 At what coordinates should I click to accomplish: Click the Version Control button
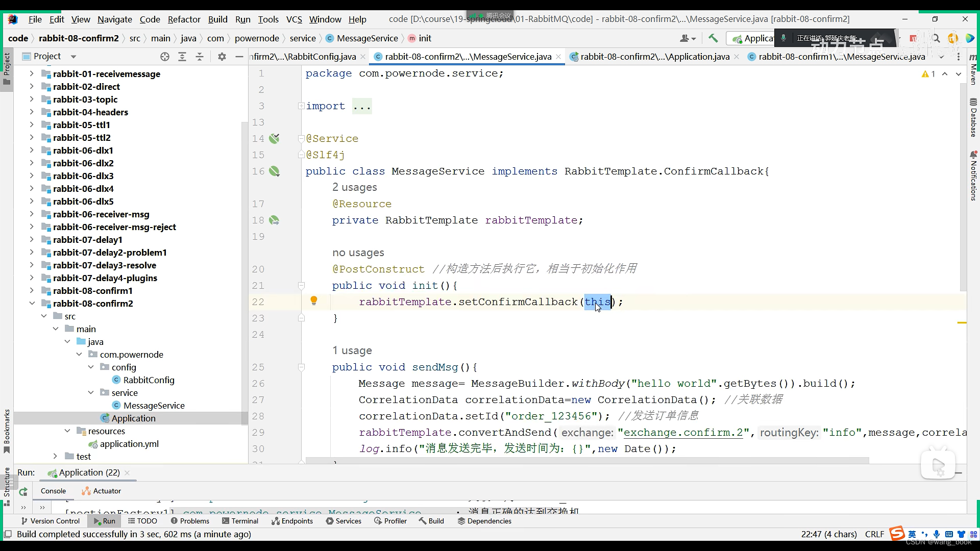coord(50,521)
